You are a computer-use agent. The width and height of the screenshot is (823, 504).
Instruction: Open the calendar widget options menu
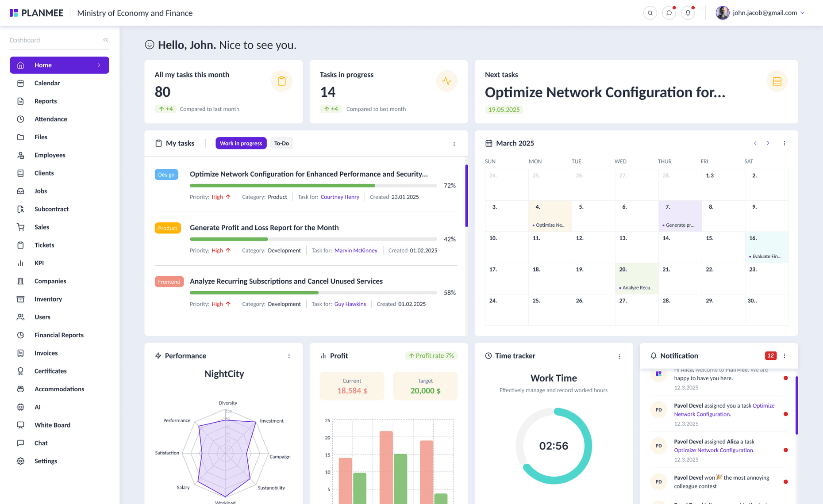[785, 143]
